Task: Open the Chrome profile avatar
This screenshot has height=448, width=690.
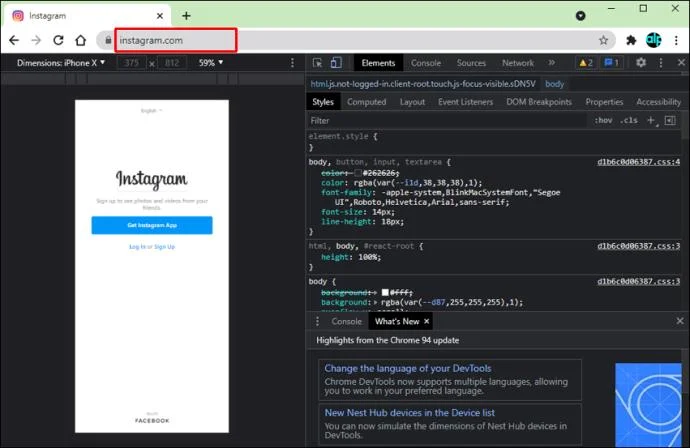Action: pyautogui.click(x=653, y=40)
